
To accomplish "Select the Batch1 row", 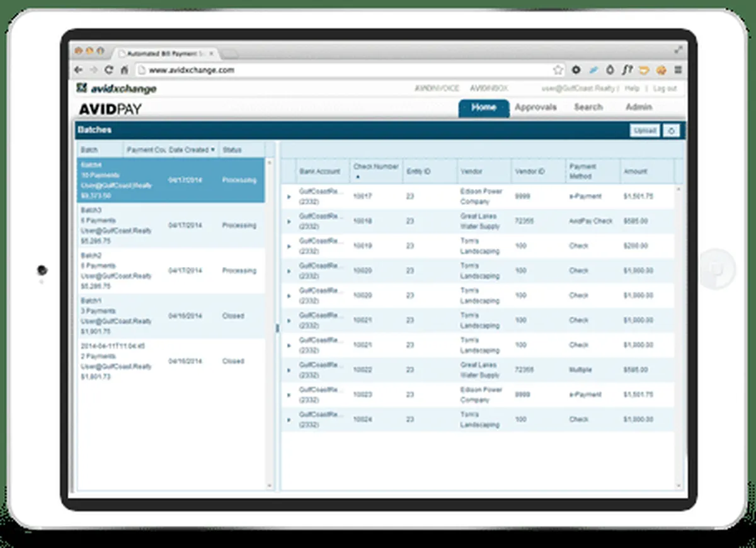I will 171,316.
